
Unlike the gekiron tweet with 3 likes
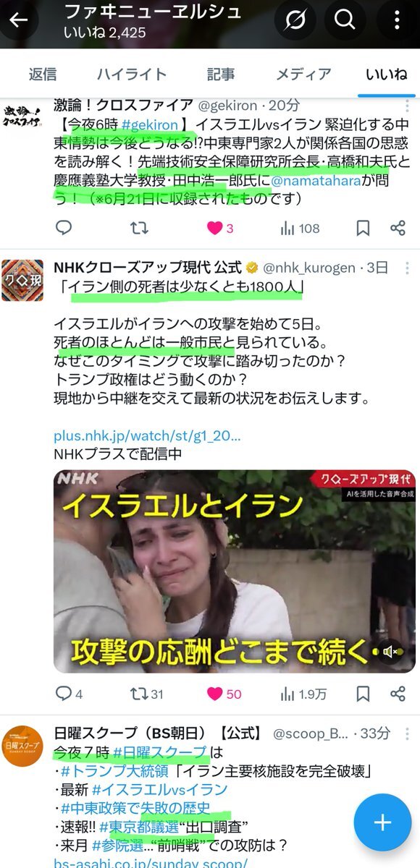coord(219,229)
